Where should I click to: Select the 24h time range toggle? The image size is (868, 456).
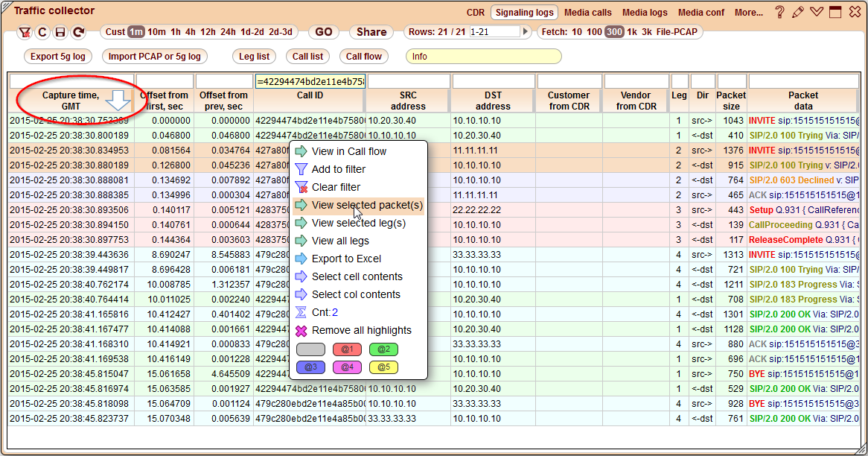227,32
